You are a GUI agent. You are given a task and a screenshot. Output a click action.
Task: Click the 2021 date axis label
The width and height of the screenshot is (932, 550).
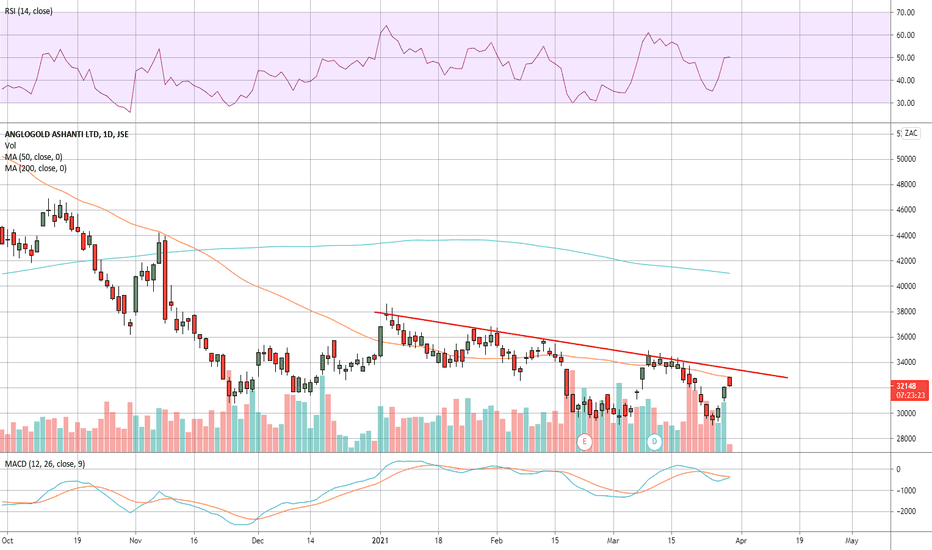pos(380,540)
